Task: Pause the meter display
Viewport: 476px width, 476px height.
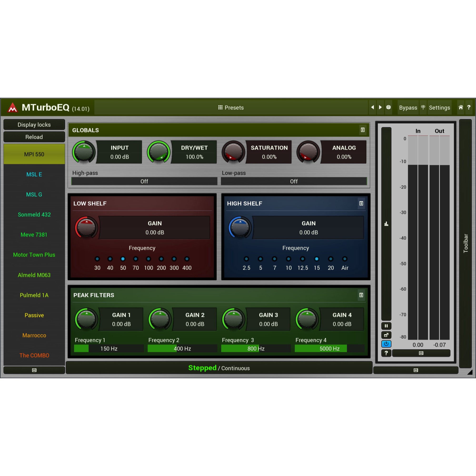Action: coord(386,326)
